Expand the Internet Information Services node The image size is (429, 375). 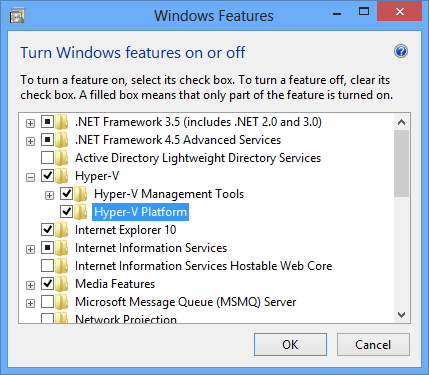(x=30, y=249)
